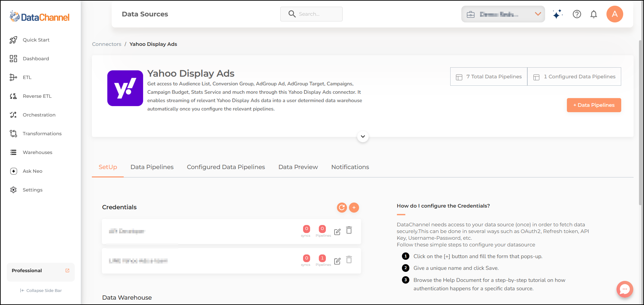Click Yahoo Display Ads breadcrumb text

point(153,44)
